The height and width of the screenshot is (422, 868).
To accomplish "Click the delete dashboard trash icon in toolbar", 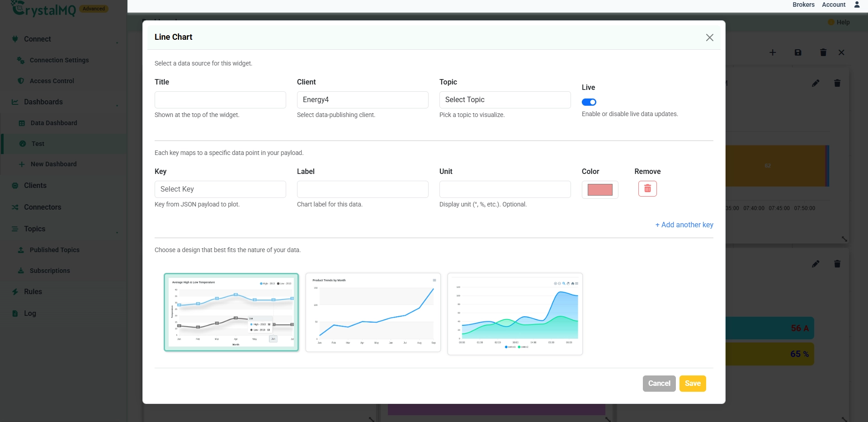I will coord(823,52).
